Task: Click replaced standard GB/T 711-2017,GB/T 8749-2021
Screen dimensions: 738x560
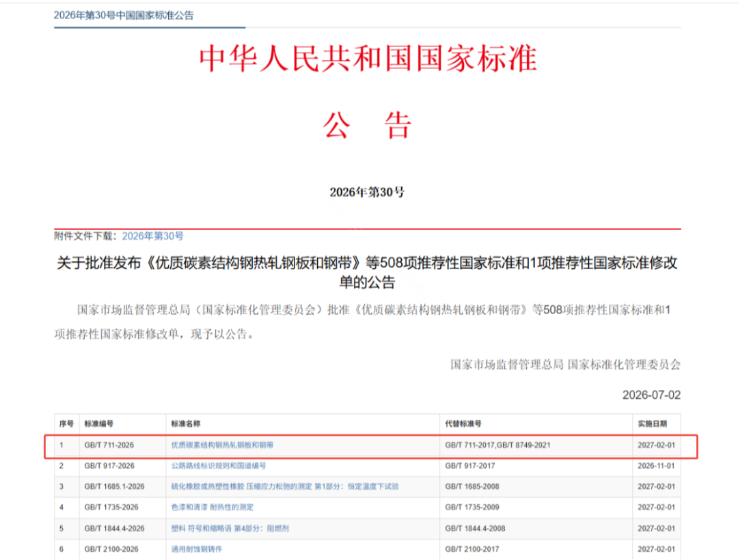Action: [497, 445]
